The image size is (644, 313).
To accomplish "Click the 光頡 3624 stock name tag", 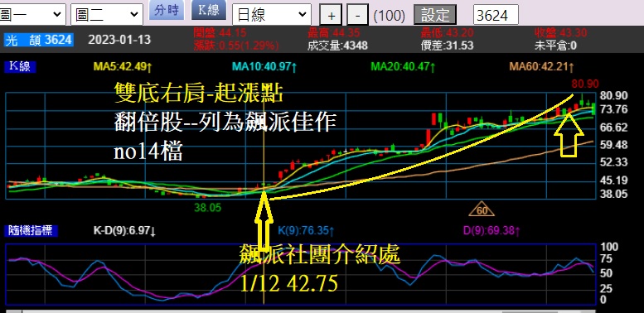I will coord(39,40).
